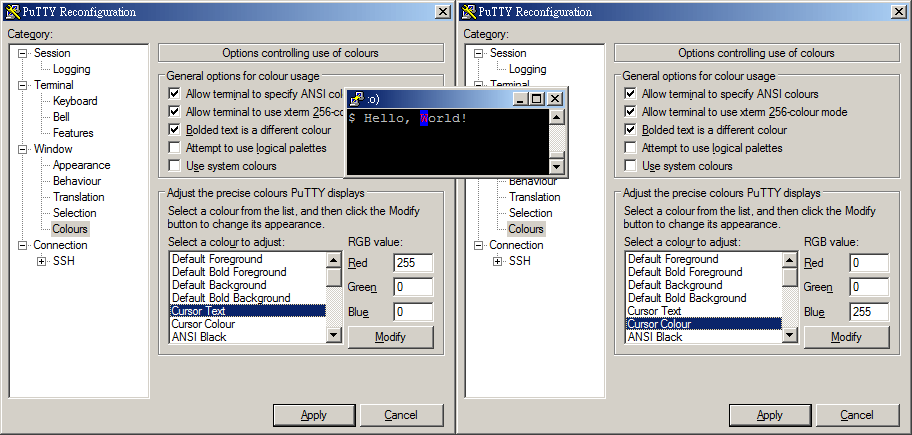The width and height of the screenshot is (912, 435).
Task: Maximize the small terminal window
Action: [x=537, y=99]
